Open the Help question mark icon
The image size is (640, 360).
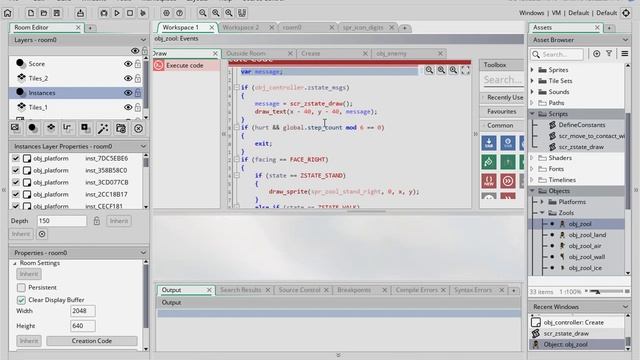click(x=179, y=13)
